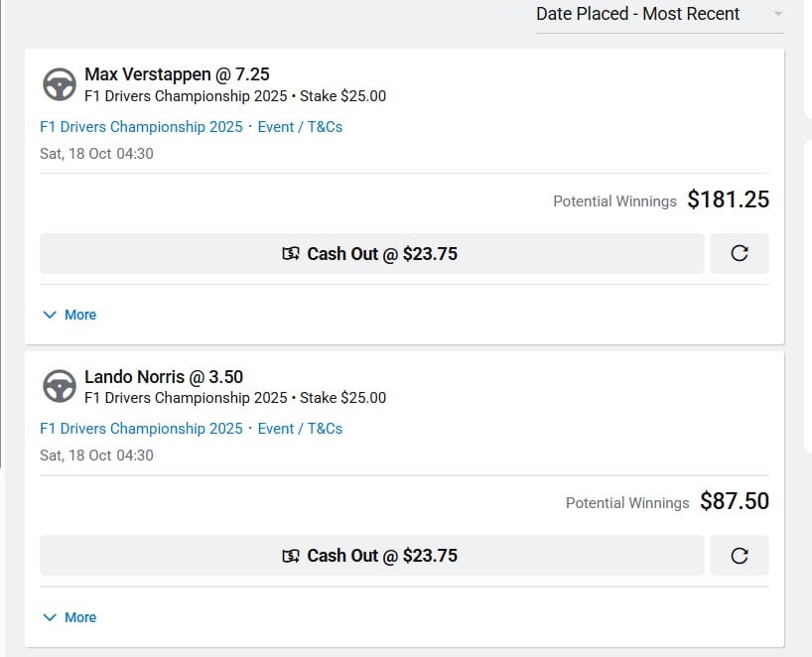Open F1 Drivers Championship 2025 link in Norris bet
812x657 pixels.
point(141,429)
